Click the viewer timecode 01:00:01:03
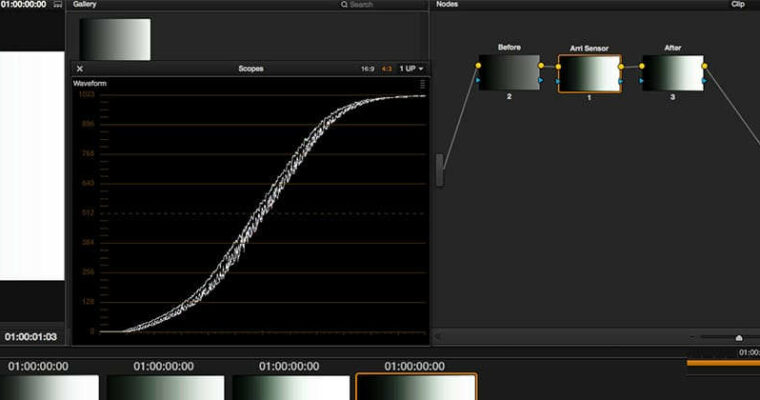 pos(31,336)
